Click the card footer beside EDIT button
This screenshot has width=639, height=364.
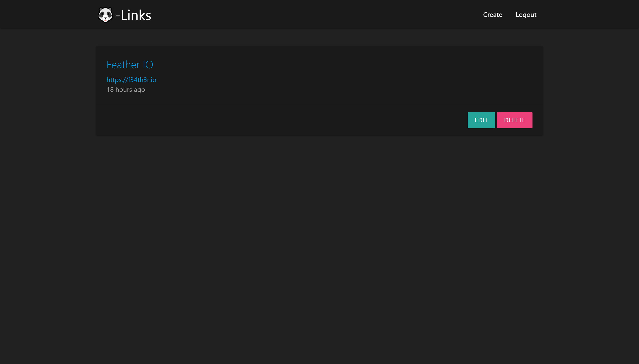pyautogui.click(x=275, y=120)
